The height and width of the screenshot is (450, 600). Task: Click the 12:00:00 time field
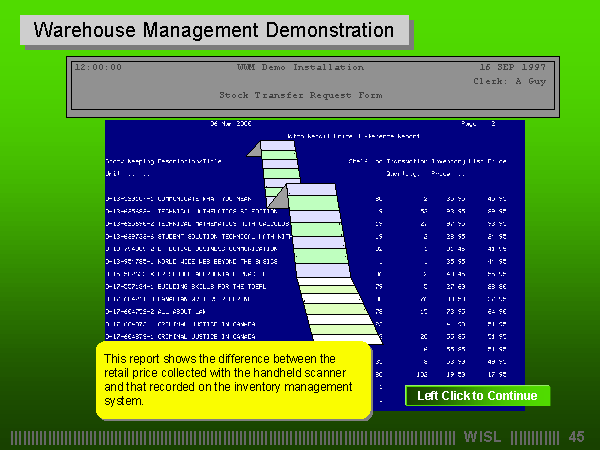point(98,67)
